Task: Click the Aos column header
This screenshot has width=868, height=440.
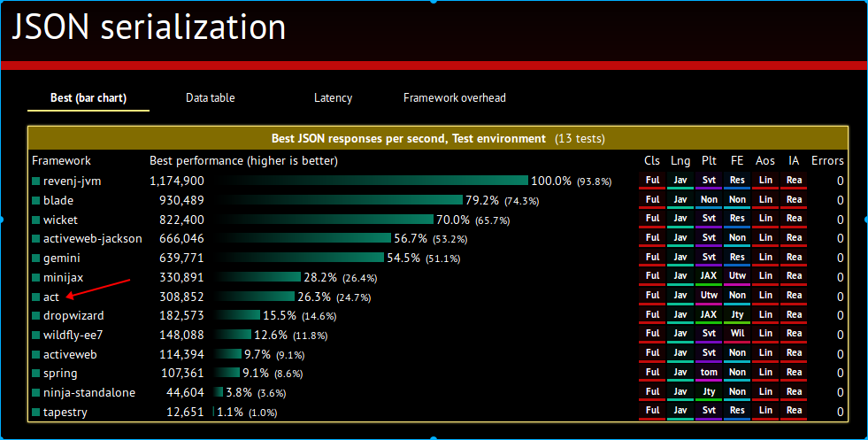Action: [x=765, y=161]
